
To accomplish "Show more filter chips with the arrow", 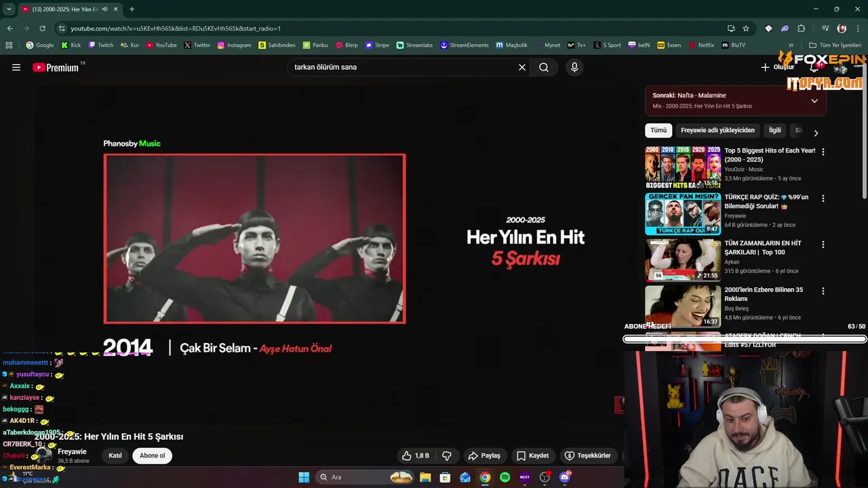I will pos(816,133).
